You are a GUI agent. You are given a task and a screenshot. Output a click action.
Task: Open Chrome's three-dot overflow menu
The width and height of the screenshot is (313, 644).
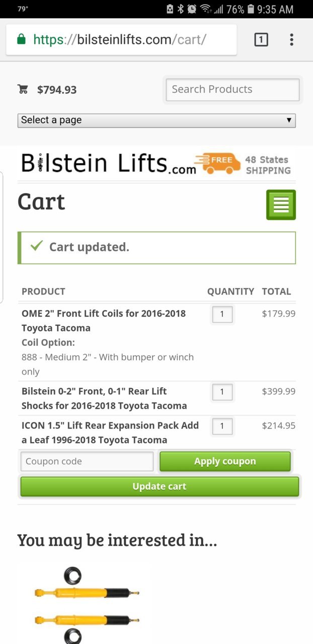coord(291,39)
